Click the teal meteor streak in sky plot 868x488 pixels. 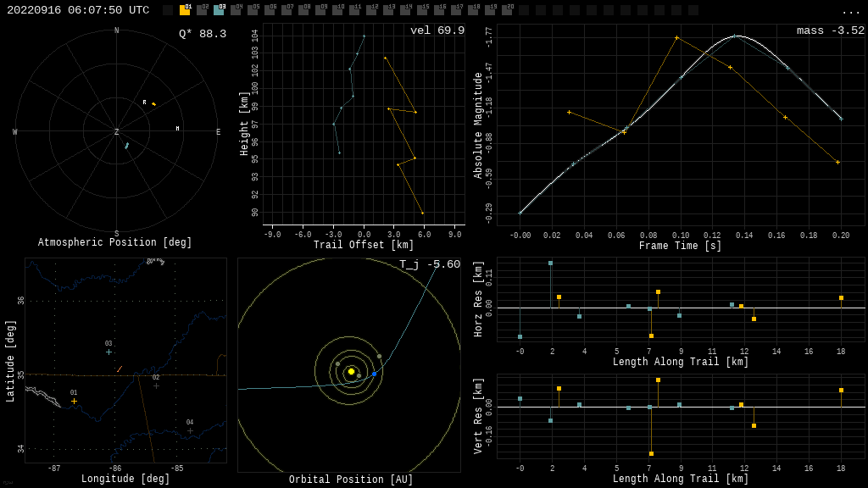pos(127,146)
